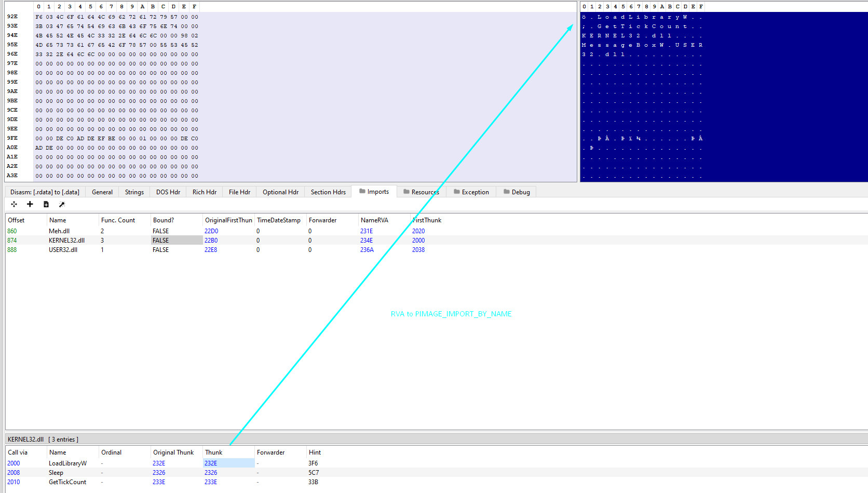
Task: Click the four-arrows move table icon
Action: pos(14,204)
